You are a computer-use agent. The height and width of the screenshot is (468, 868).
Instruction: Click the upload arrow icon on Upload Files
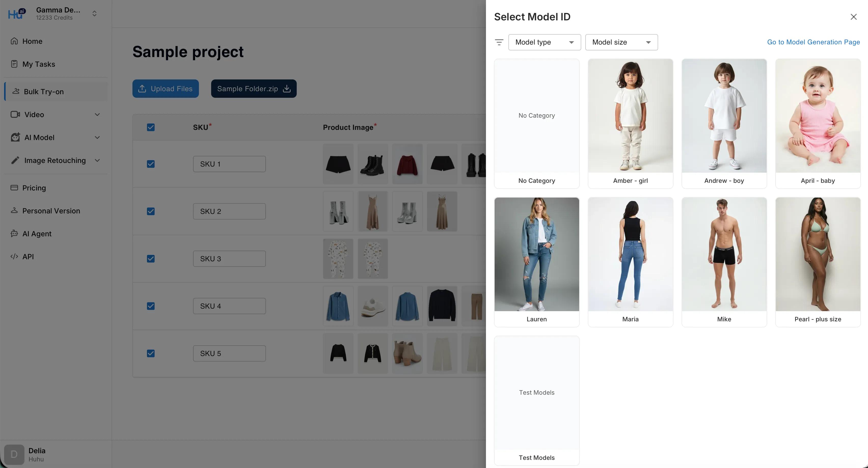pyautogui.click(x=142, y=89)
